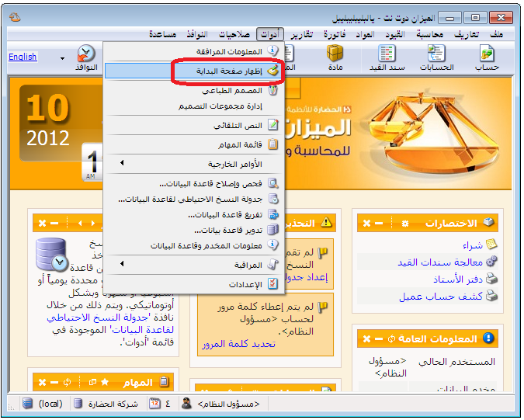Click شركة الحضارة in the status bar
Image resolution: width=524 pixels, height=420 pixels.
(x=106, y=404)
